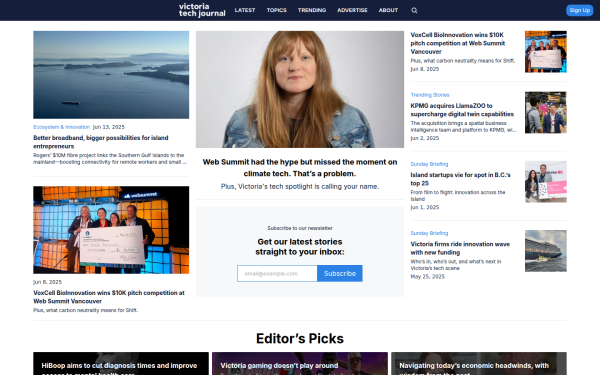
Task: Click 'Who's in, who's out' summary text
Action: [x=456, y=265]
